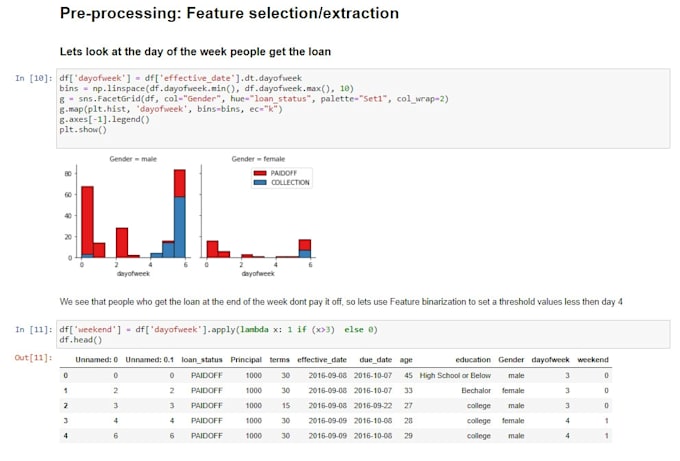Screen dimensions: 680x461
Task: Click the Gender = female histogram
Action: point(258,211)
